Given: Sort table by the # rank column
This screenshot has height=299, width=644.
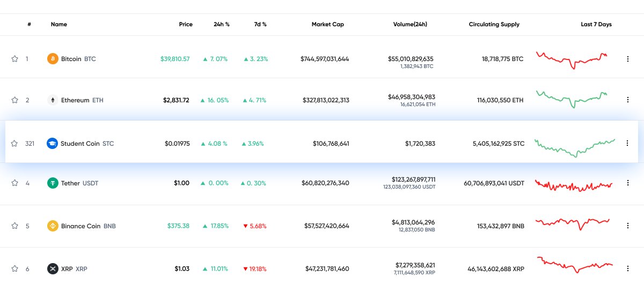Looking at the screenshot, I should click(x=29, y=25).
